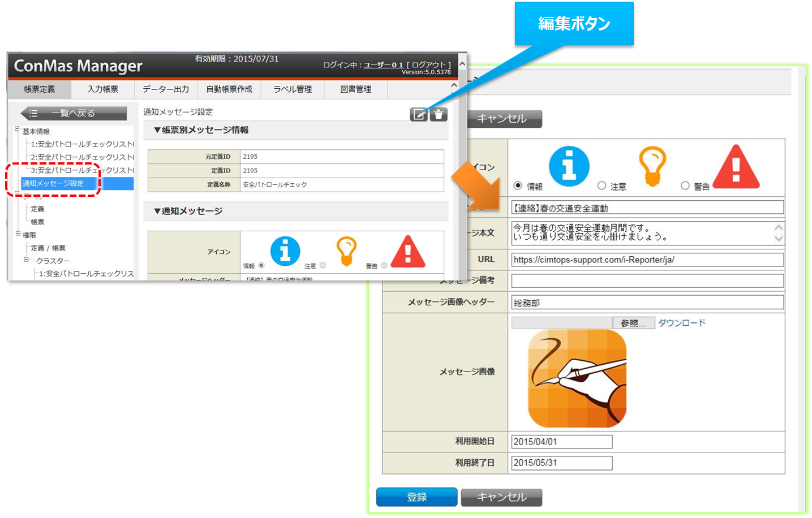Click the large orange lightbulb icon in edit form
The image size is (812, 518).
(x=652, y=166)
